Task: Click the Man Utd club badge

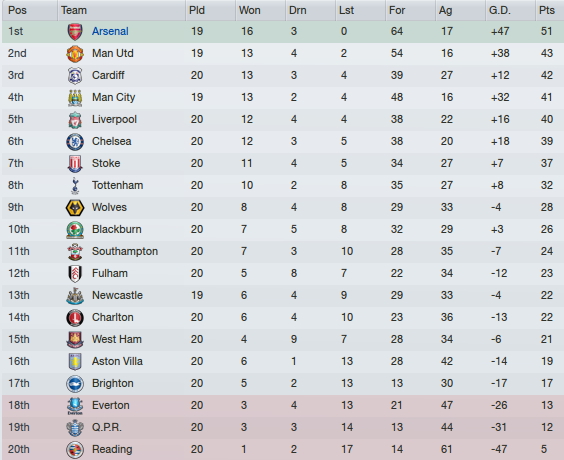Action: coord(75,54)
